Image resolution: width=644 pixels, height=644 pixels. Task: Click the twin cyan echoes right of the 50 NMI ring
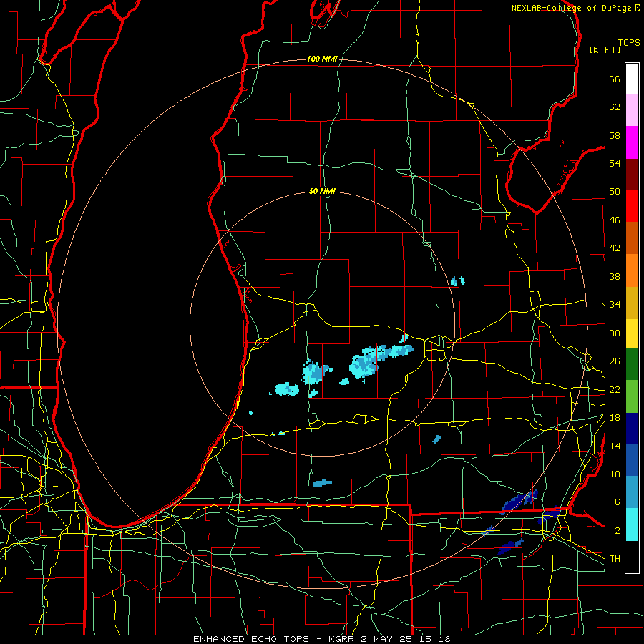[457, 281]
